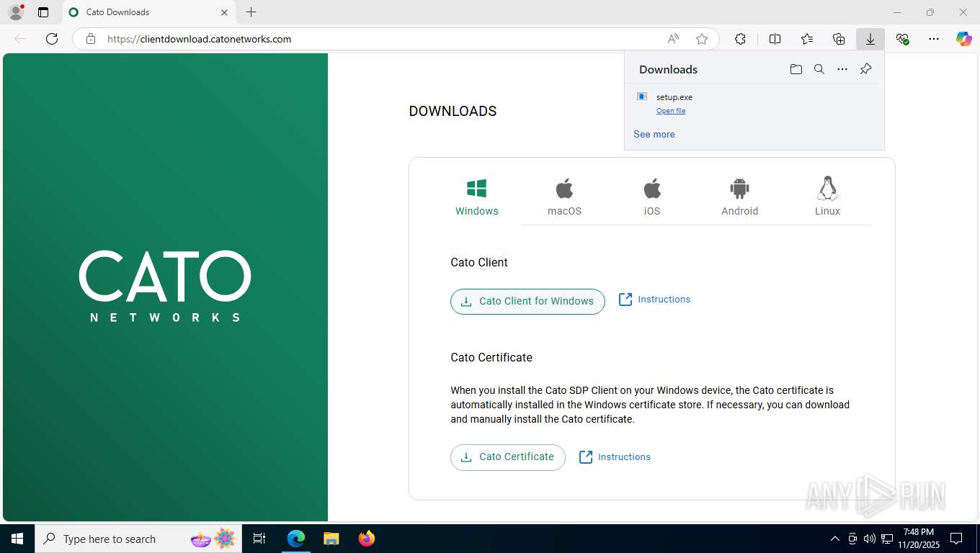
Task: Click the browser Downloads toolbar button
Action: [x=870, y=39]
